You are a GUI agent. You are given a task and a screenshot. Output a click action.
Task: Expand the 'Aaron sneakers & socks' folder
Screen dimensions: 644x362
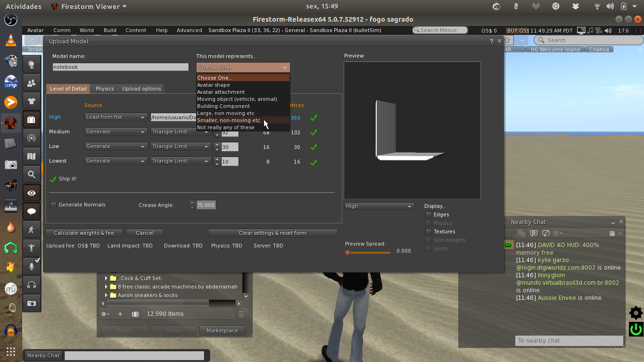coord(106,295)
